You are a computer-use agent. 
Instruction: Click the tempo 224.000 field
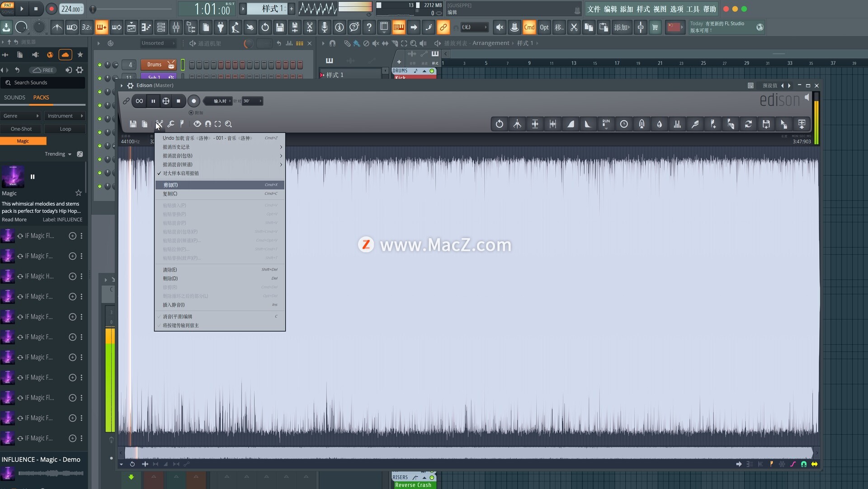(71, 9)
